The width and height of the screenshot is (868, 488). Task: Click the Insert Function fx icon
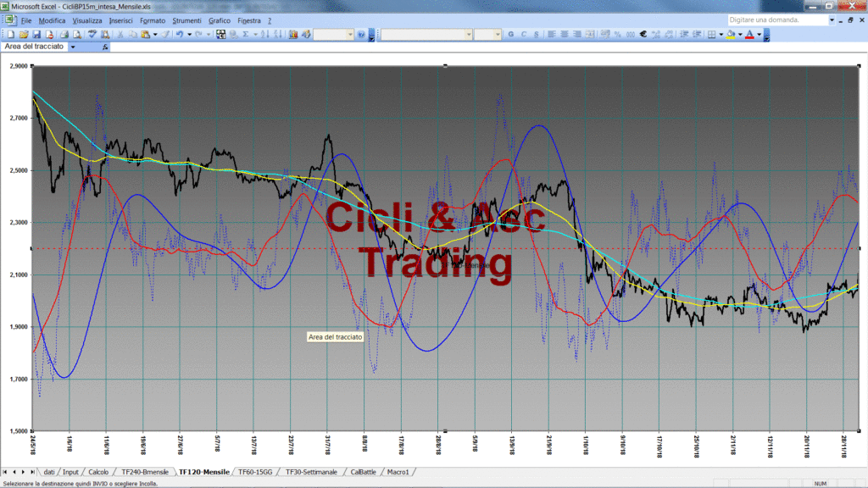click(x=105, y=47)
